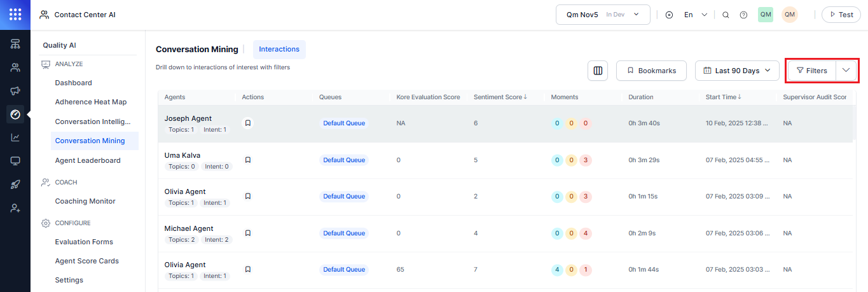Open the Qm Nov5 app selector dropdown
This screenshot has width=868, height=292.
[603, 15]
